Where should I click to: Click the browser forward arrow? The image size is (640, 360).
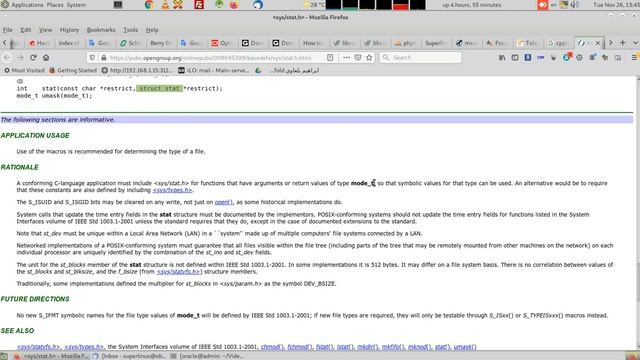click(20, 58)
